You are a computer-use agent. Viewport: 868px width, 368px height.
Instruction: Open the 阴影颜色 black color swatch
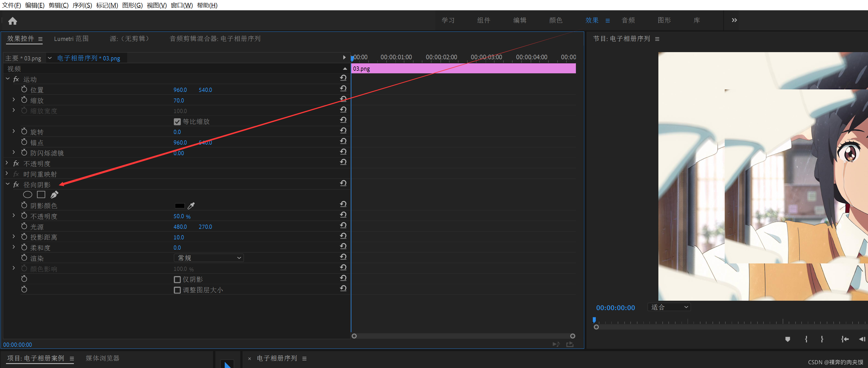[x=180, y=206]
